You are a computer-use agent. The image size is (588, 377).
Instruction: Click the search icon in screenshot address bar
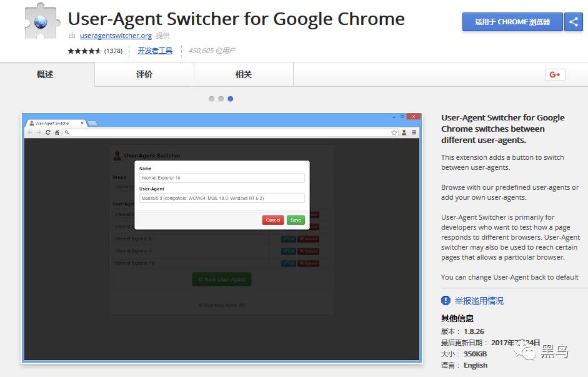pyautogui.click(x=67, y=132)
